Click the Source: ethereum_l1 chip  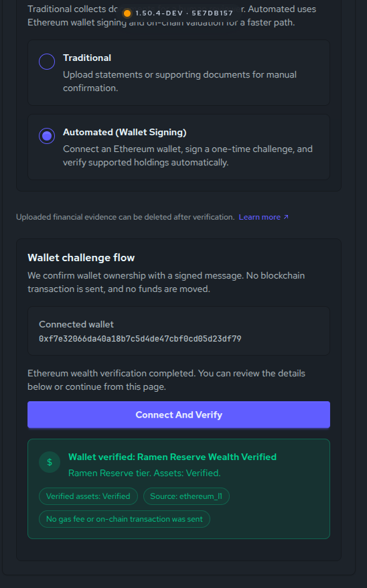point(186,496)
